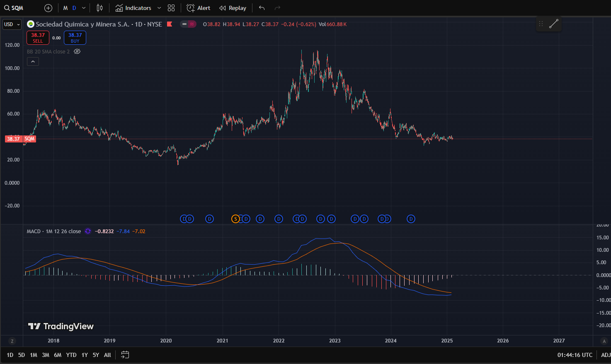This screenshot has width=611, height=364.
Task: Open the time interval dropdown arrow
Action: 84,8
